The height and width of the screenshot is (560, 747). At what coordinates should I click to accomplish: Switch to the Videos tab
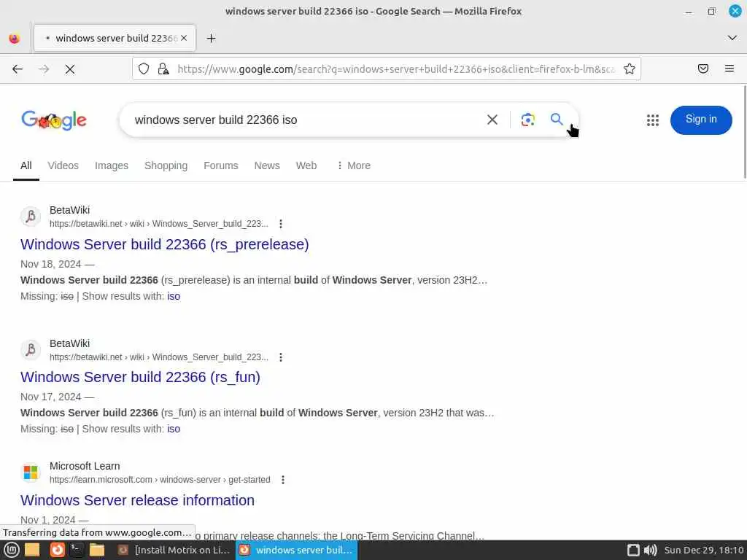tap(63, 166)
